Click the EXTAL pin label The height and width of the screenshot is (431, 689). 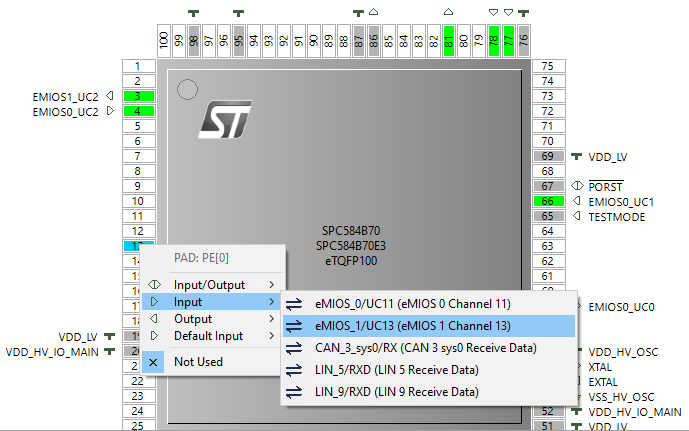[603, 382]
